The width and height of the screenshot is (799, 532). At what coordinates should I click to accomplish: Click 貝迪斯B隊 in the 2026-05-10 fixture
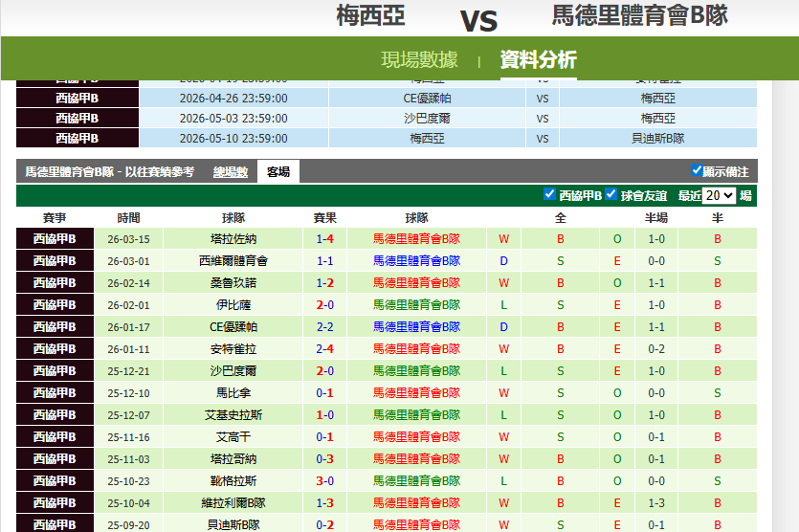658,139
